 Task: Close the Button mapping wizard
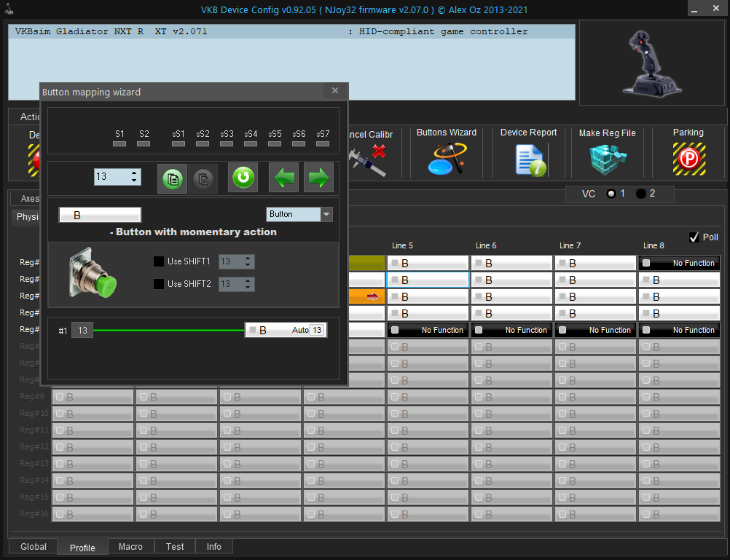(334, 91)
